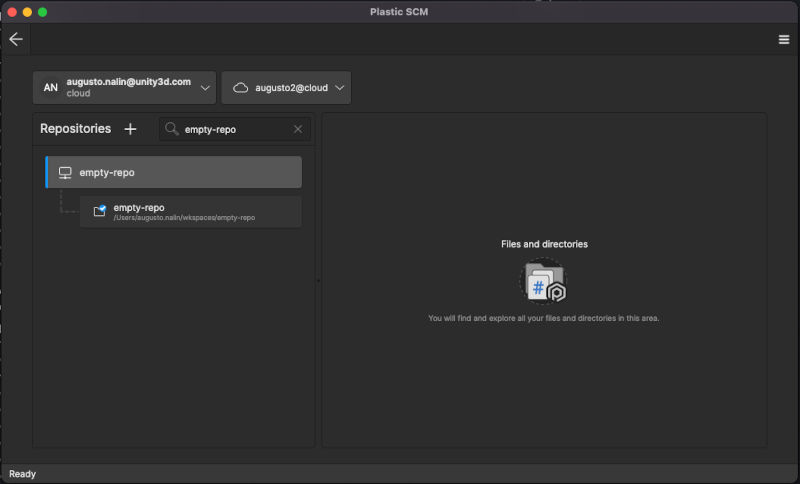The image size is (800, 484).
Task: Click the cloud icon in organization selector
Action: (240, 88)
